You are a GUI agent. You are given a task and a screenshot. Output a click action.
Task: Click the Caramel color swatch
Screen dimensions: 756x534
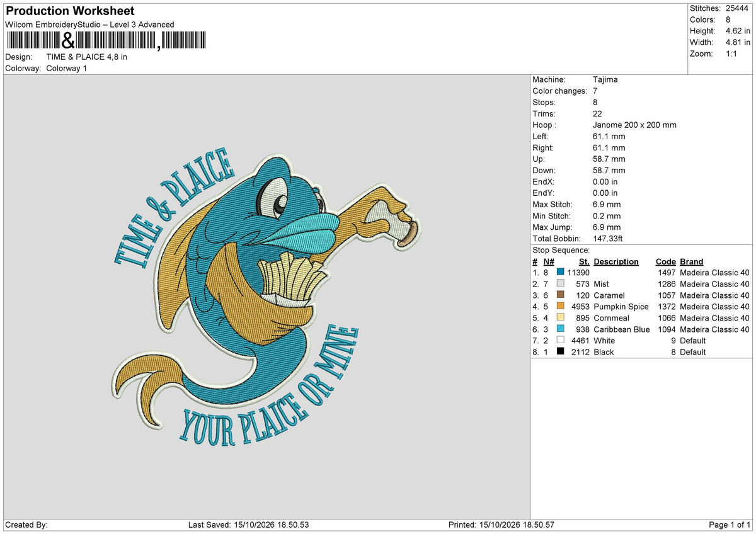[560, 295]
